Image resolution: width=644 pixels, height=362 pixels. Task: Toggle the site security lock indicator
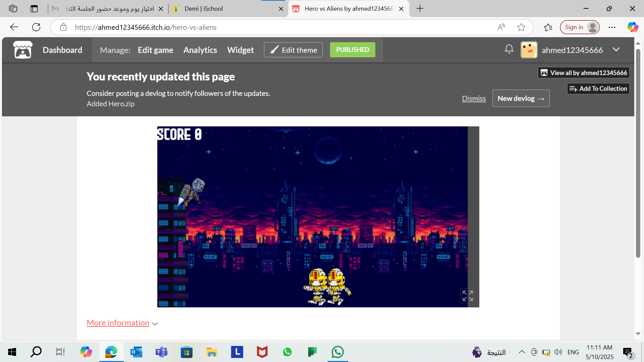point(63,27)
